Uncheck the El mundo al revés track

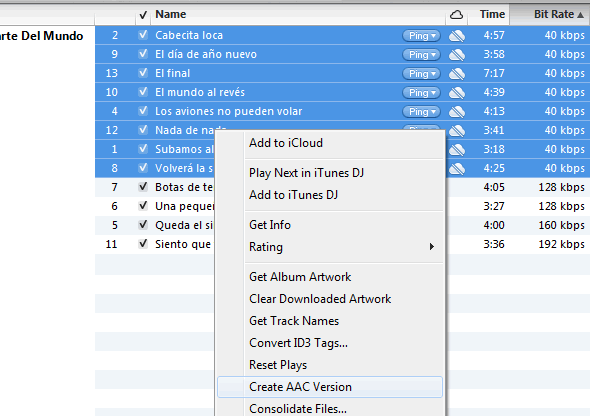pyautogui.click(x=143, y=92)
